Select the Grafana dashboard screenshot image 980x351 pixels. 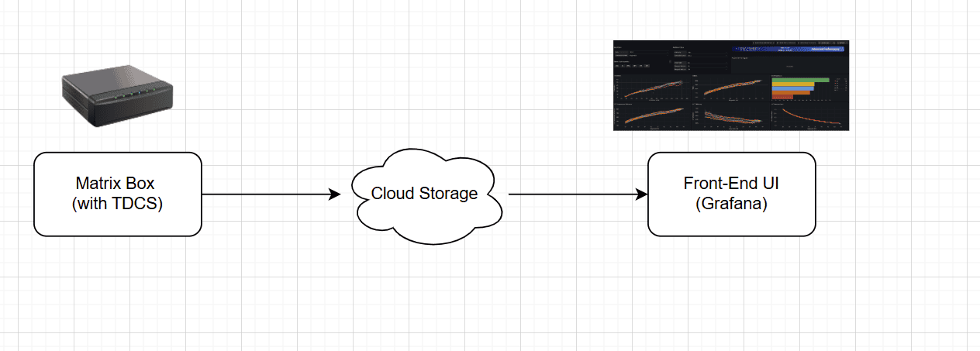coord(731,85)
